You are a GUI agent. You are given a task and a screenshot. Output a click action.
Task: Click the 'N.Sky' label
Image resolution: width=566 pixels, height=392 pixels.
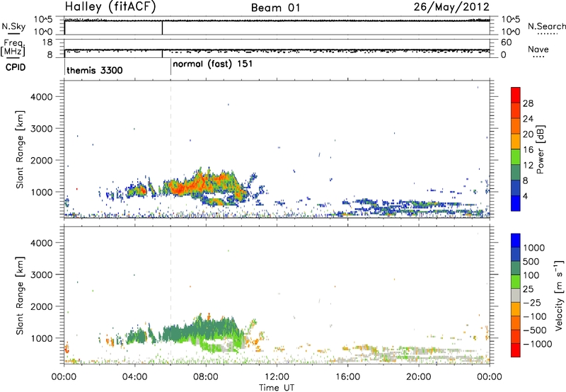pos(13,26)
